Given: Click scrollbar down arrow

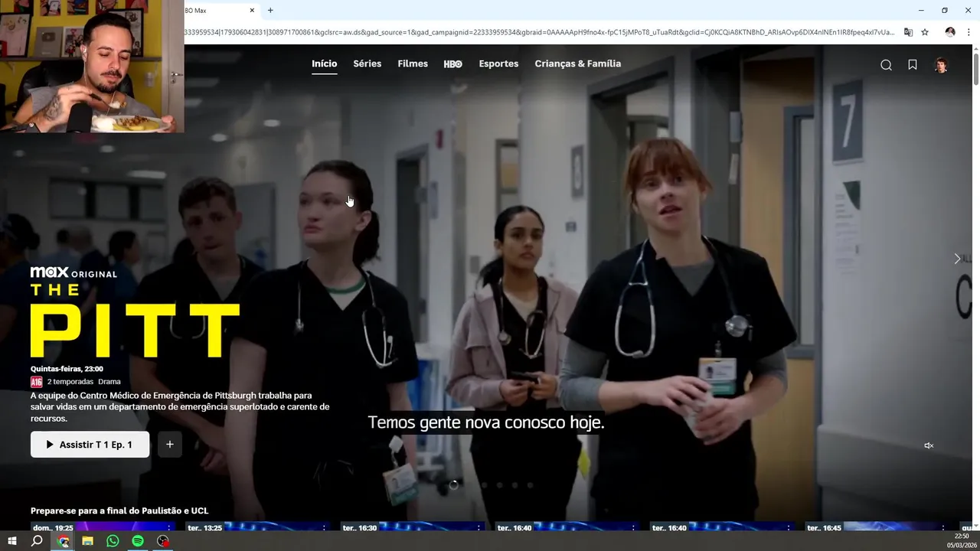Looking at the screenshot, I should 975,527.
